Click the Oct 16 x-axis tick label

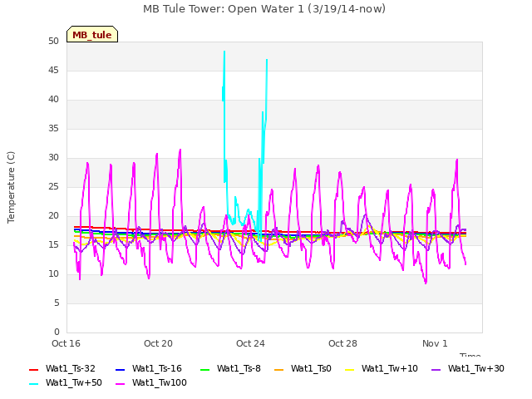(66, 343)
